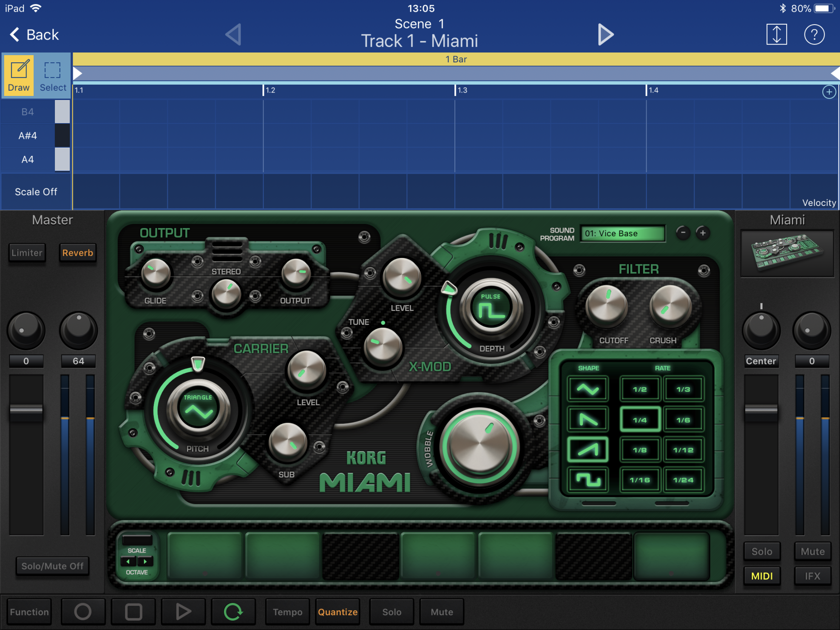Open the Miami gadget thumbnail
840x630 pixels.
point(787,253)
